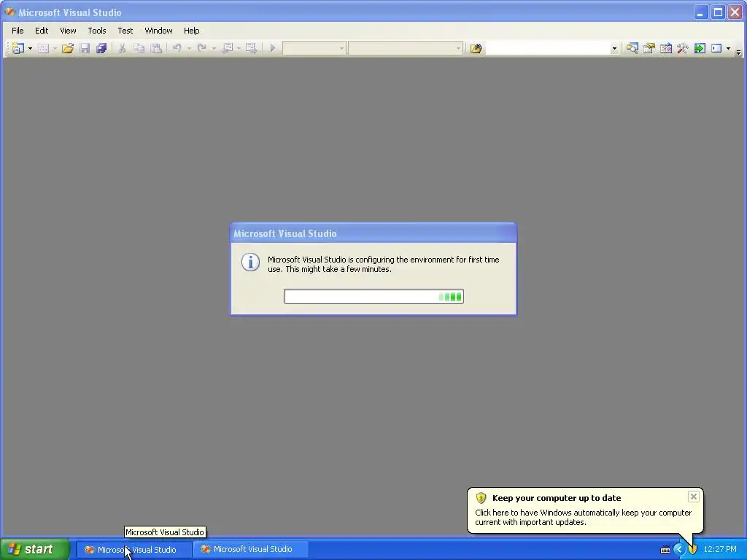
Task: Open the View menu
Action: (68, 31)
